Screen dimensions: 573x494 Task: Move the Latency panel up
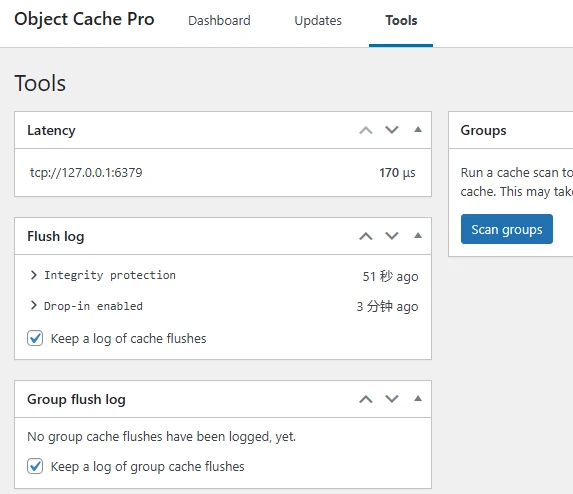pyautogui.click(x=366, y=130)
